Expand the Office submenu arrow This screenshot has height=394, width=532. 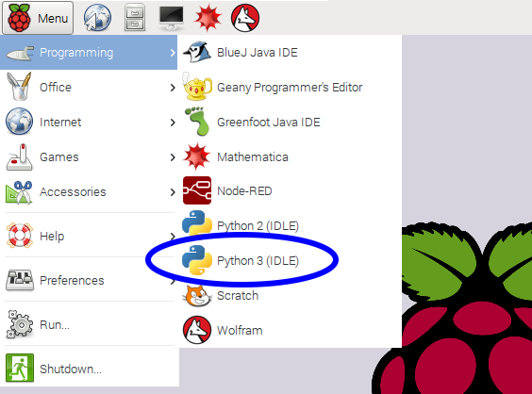coord(173,88)
